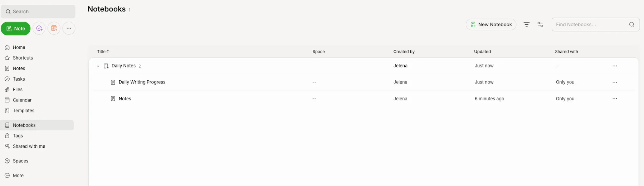Open the Daily Writing Progress note

point(142,82)
